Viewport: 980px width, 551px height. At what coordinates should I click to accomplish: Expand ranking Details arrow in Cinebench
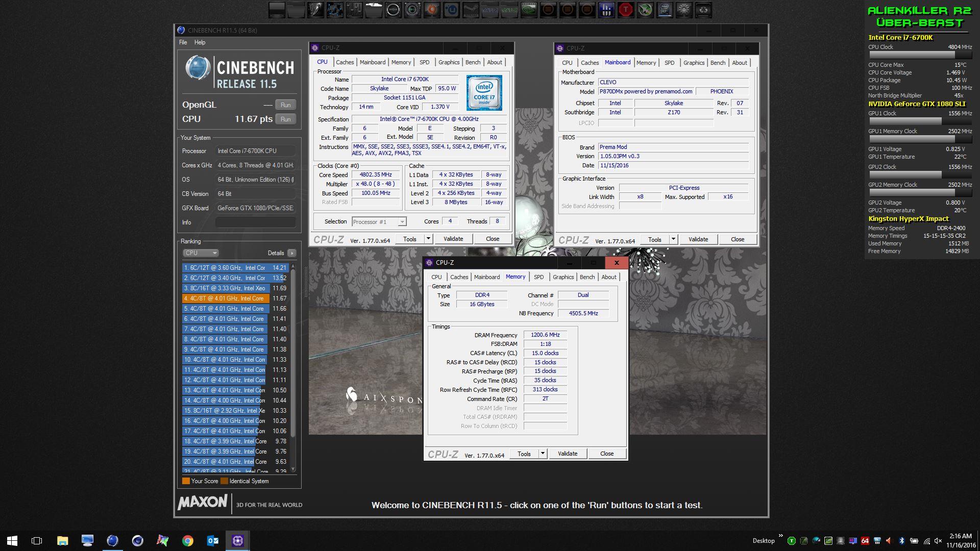point(291,253)
